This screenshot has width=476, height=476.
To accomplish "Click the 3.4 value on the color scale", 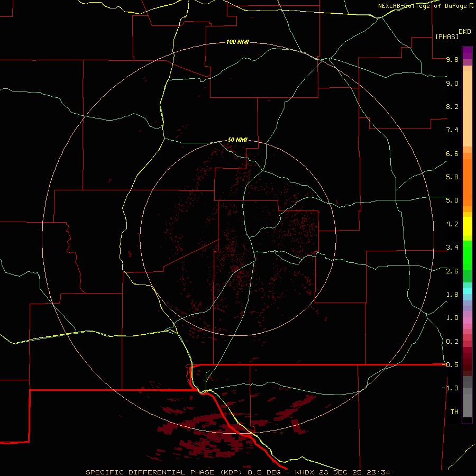I will (x=452, y=248).
